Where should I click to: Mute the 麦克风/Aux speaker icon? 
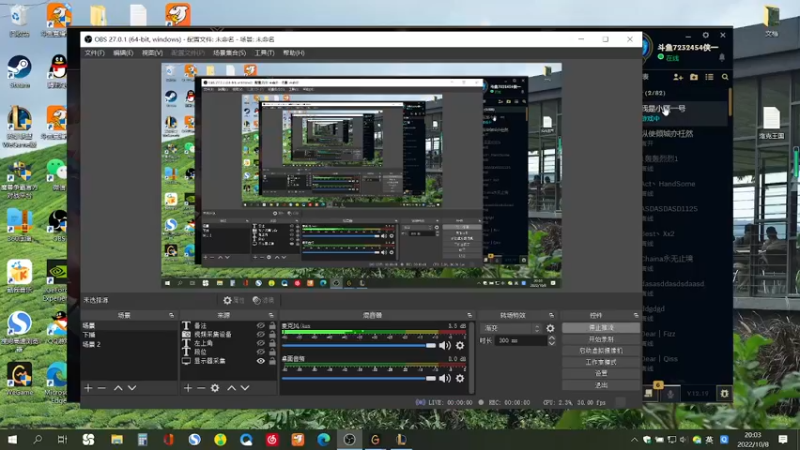pyautogui.click(x=445, y=345)
